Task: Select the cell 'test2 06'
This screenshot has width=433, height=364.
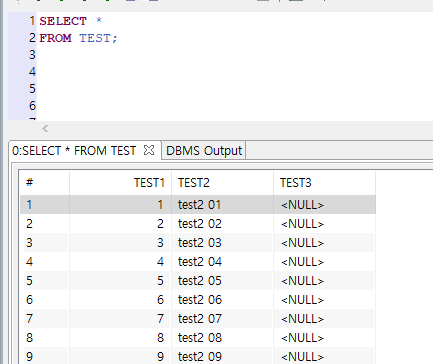Action: pyautogui.click(x=223, y=300)
